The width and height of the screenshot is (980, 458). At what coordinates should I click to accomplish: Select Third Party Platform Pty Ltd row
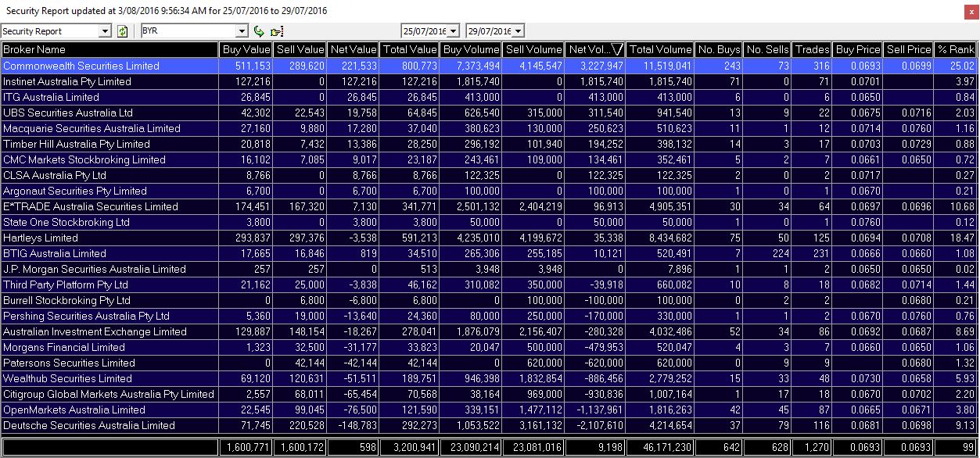pyautogui.click(x=489, y=284)
